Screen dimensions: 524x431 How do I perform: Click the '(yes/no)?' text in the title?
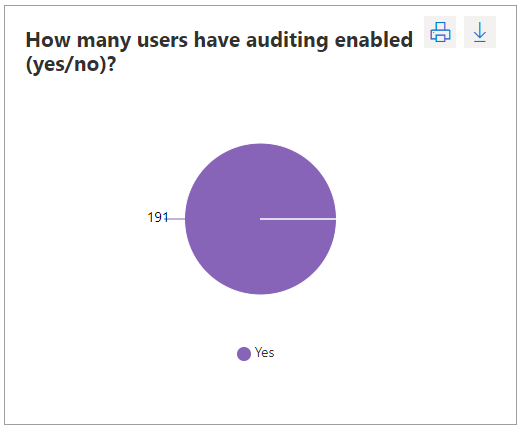click(x=71, y=64)
